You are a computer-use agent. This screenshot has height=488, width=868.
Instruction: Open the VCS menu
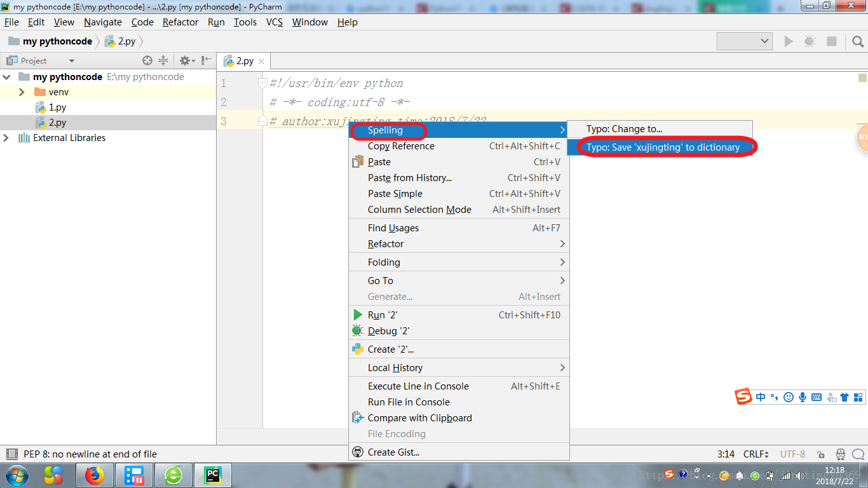275,22
